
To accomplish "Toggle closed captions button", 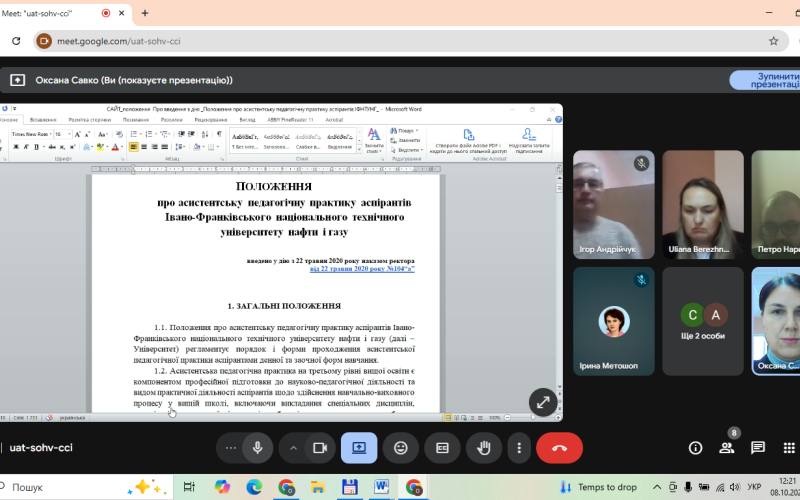I will pos(442,447).
